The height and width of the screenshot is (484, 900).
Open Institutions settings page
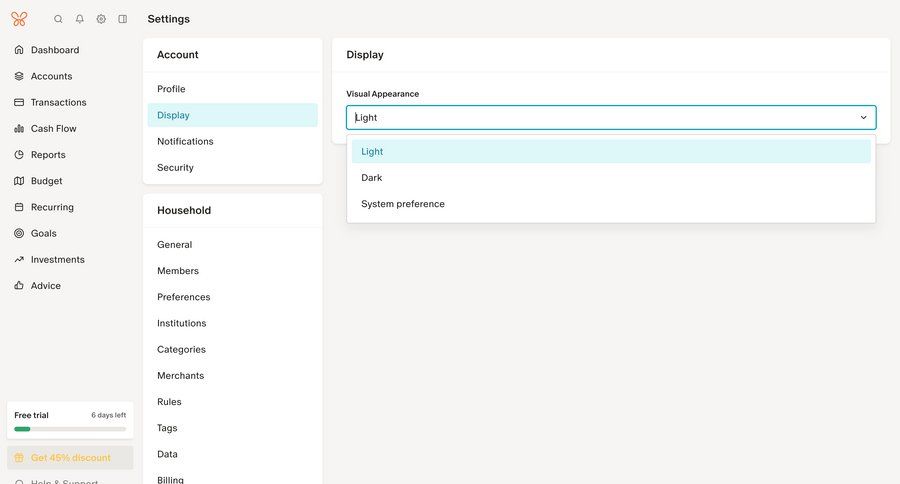click(232, 323)
